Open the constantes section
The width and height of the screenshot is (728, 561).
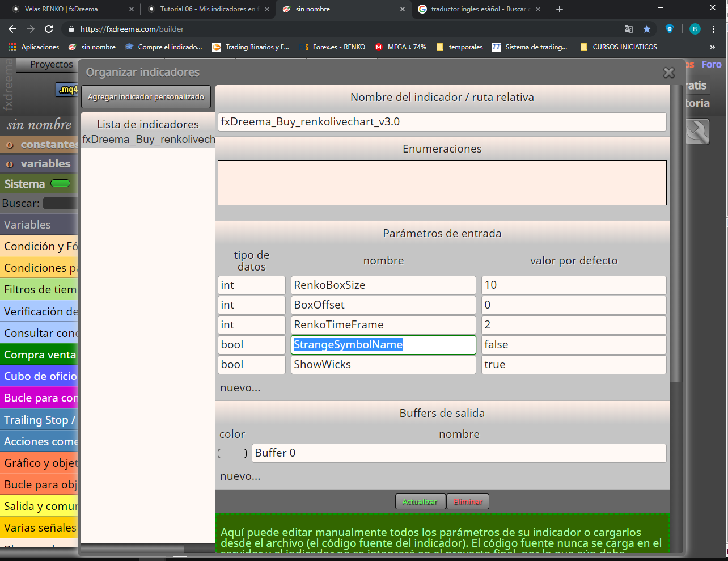[x=40, y=145]
